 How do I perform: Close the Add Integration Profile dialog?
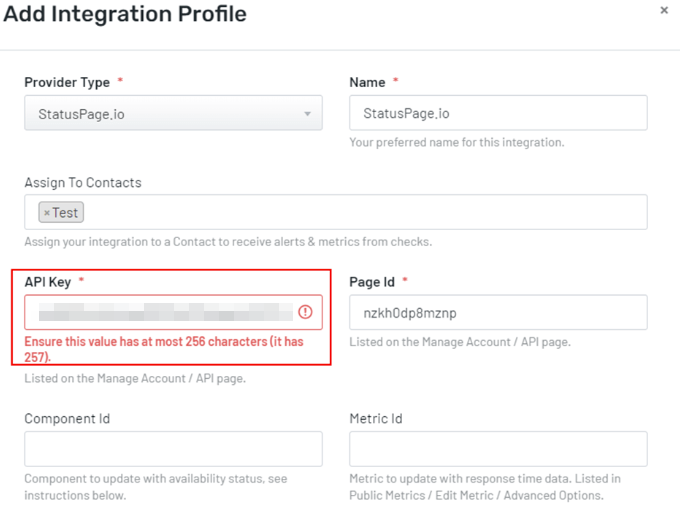(x=664, y=11)
